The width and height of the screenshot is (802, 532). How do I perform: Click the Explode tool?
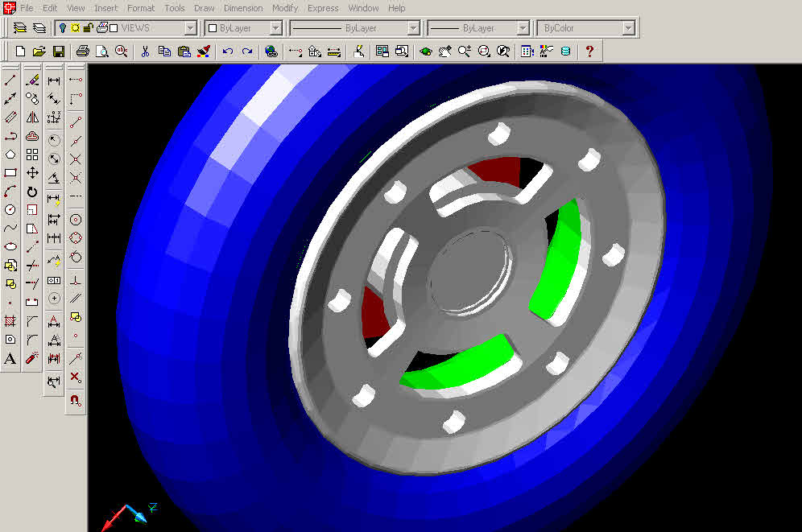pos(32,358)
